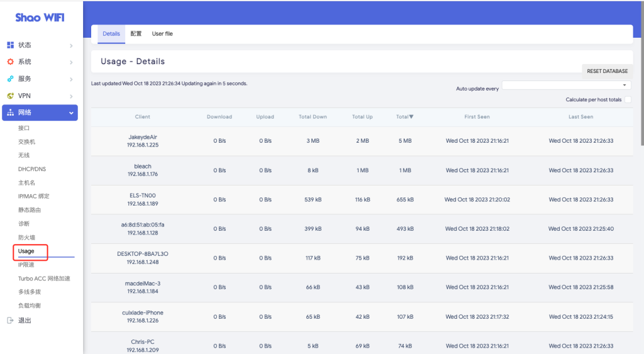Image resolution: width=644 pixels, height=354 pixels.
Task: Expand the VPN menu chevron
Action: (71, 96)
